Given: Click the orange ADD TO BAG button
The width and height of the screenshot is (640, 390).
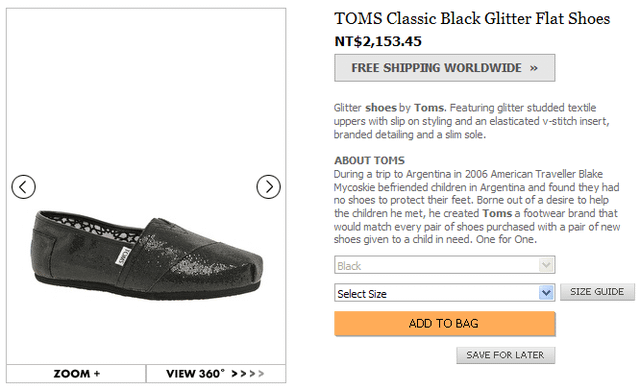Looking at the screenshot, I should [x=444, y=324].
